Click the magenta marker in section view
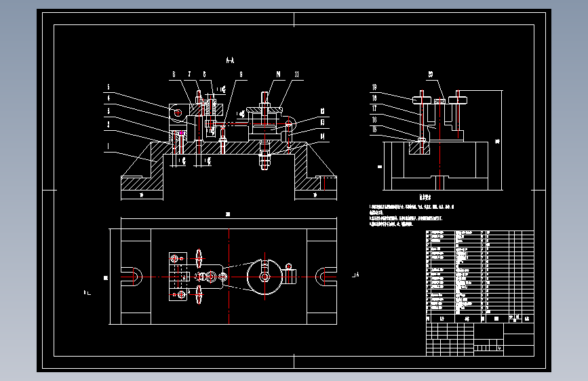The height and width of the screenshot is (381, 588). pos(182,133)
